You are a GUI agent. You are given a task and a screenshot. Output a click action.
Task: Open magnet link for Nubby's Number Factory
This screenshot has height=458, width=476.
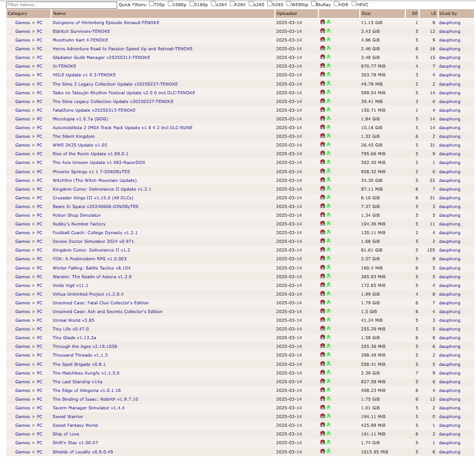[x=322, y=224]
